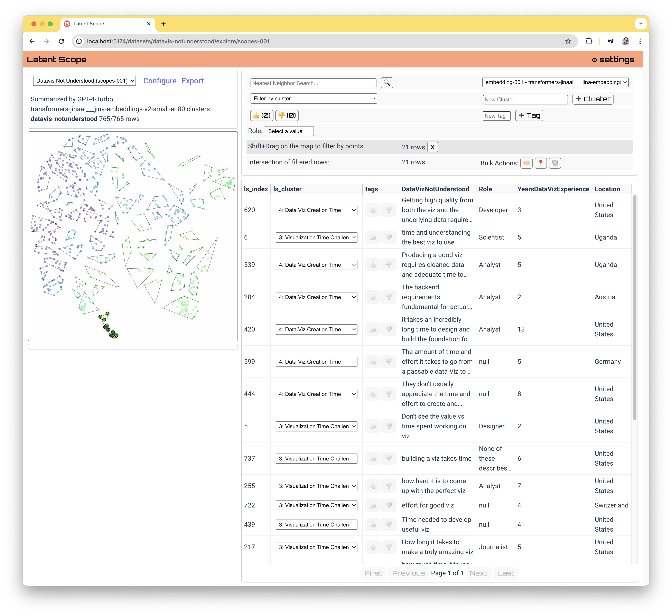Click the progress bar below the map

coord(133,347)
